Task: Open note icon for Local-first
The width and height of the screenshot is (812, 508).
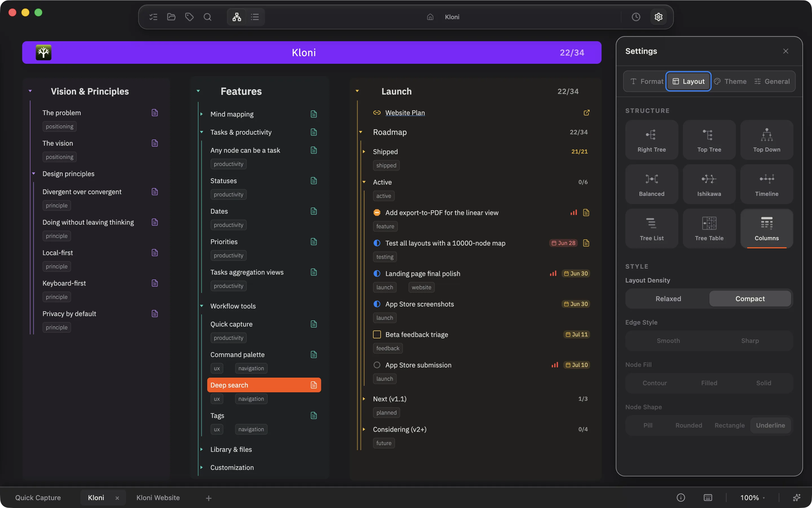Action: click(x=155, y=253)
